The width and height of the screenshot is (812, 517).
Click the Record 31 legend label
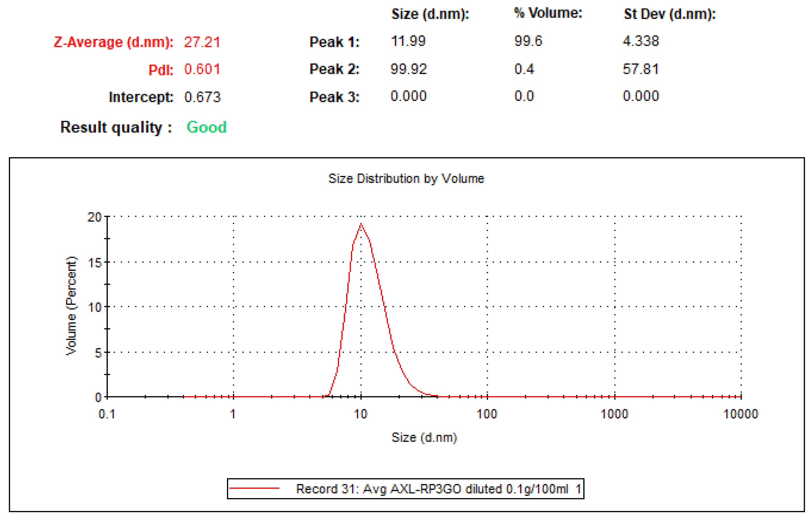click(x=438, y=489)
